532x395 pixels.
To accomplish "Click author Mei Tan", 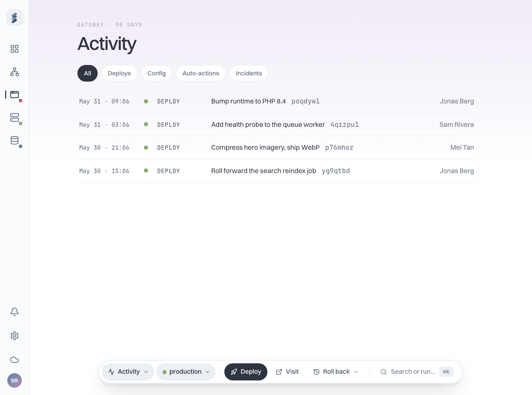I will (x=462, y=148).
